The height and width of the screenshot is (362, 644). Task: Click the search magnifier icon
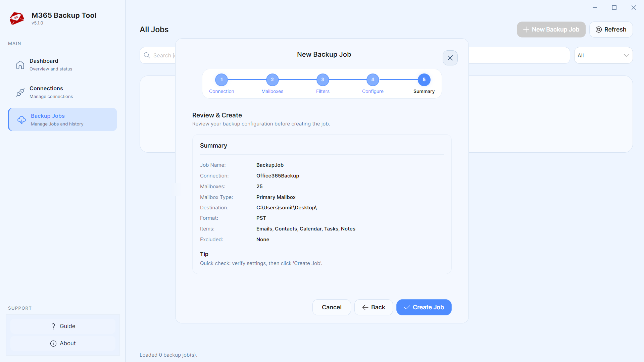tap(147, 55)
